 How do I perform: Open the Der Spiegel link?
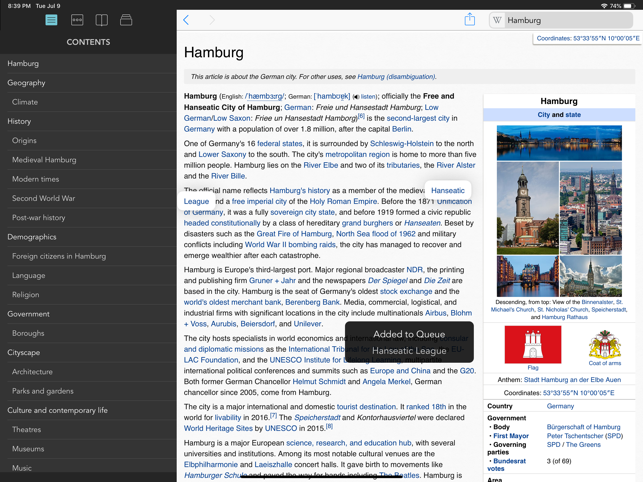point(388,281)
